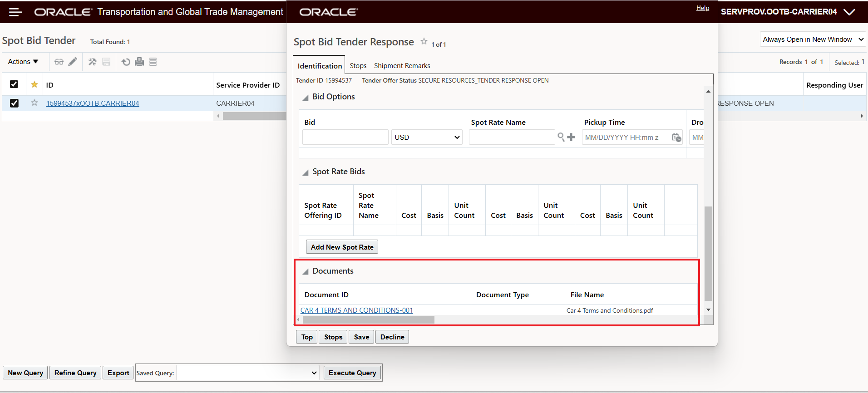This screenshot has width=868, height=393.
Task: Click the Top button
Action: (307, 337)
